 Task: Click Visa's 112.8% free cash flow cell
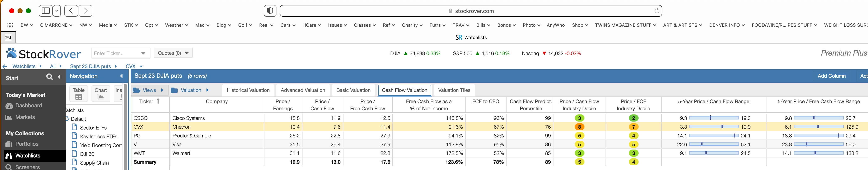[429, 144]
